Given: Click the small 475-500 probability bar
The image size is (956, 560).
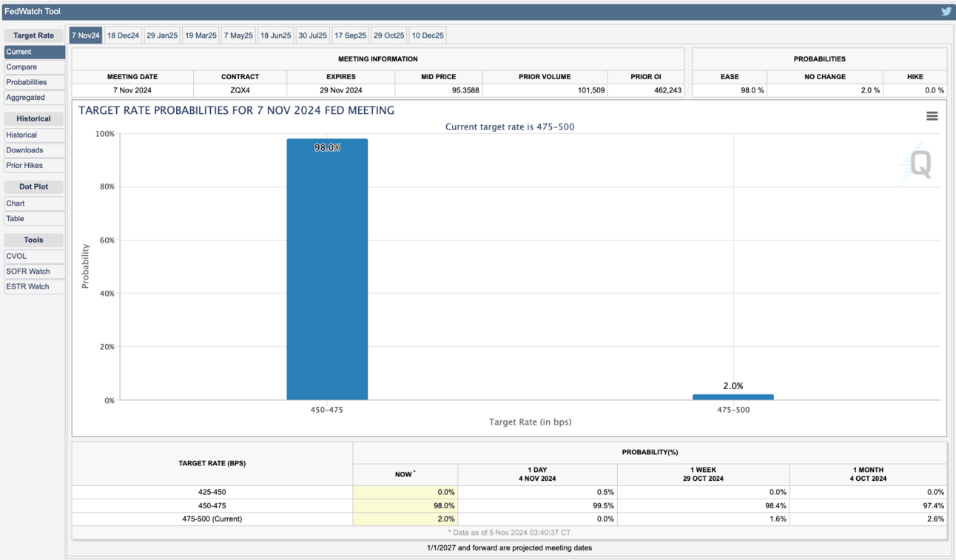Looking at the screenshot, I should coord(733,397).
